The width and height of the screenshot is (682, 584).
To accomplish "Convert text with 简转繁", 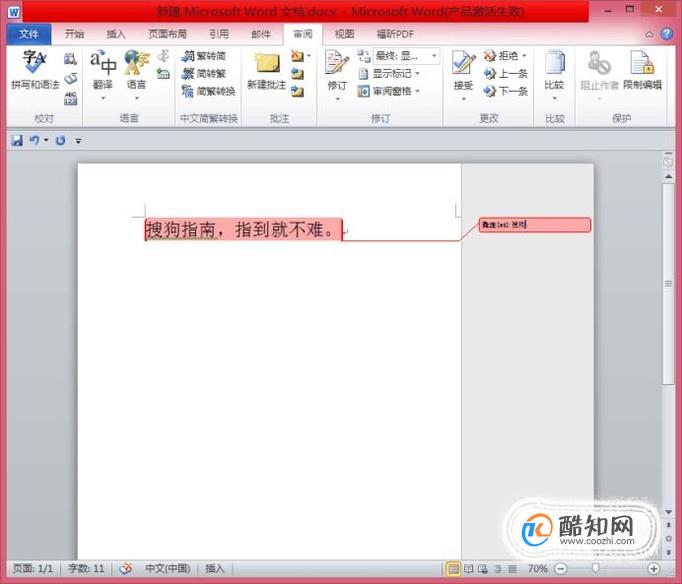I will pos(204,73).
